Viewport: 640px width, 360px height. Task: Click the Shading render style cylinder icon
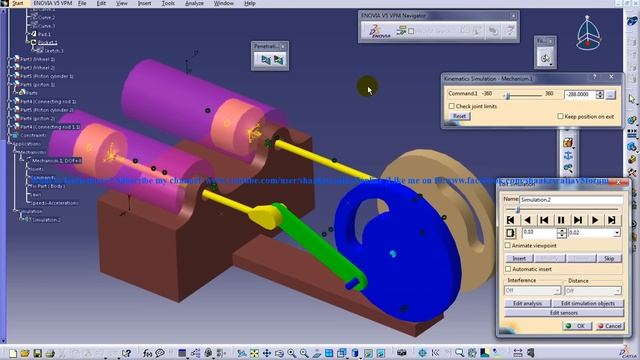click(355, 353)
